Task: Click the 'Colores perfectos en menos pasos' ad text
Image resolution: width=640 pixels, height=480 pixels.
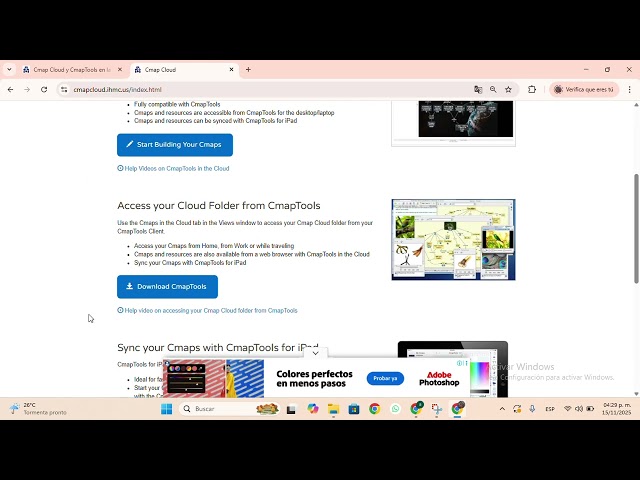Action: pos(314,379)
